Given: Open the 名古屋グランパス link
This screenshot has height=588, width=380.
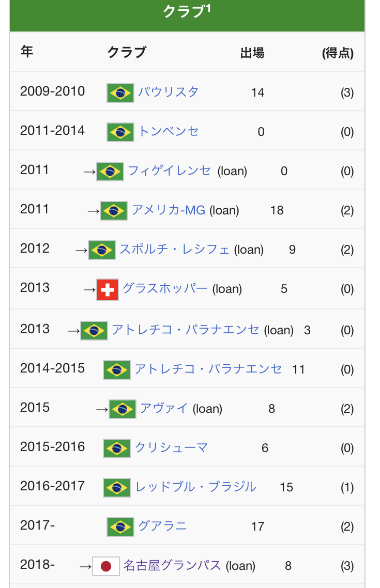Looking at the screenshot, I should click(x=172, y=565).
